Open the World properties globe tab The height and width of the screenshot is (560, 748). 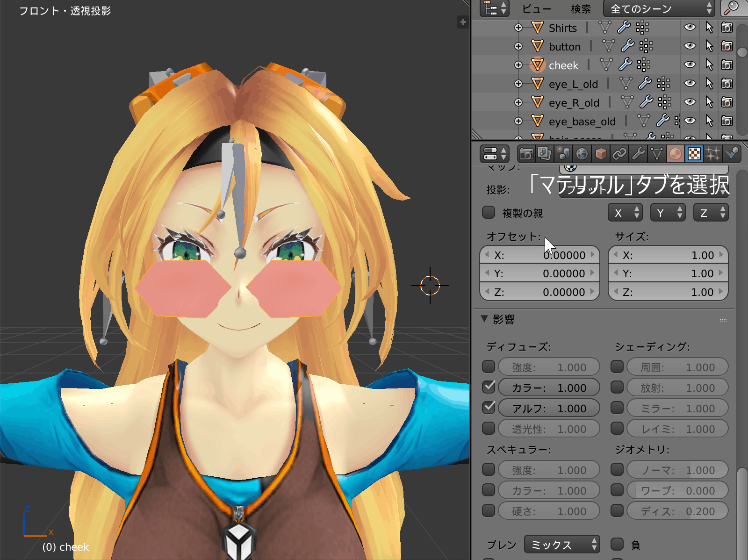click(x=582, y=154)
